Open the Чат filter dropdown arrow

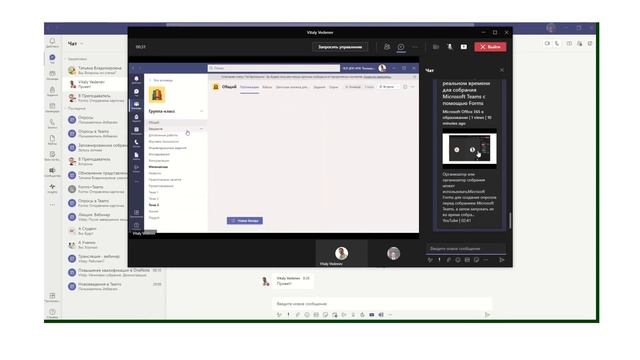82,44
